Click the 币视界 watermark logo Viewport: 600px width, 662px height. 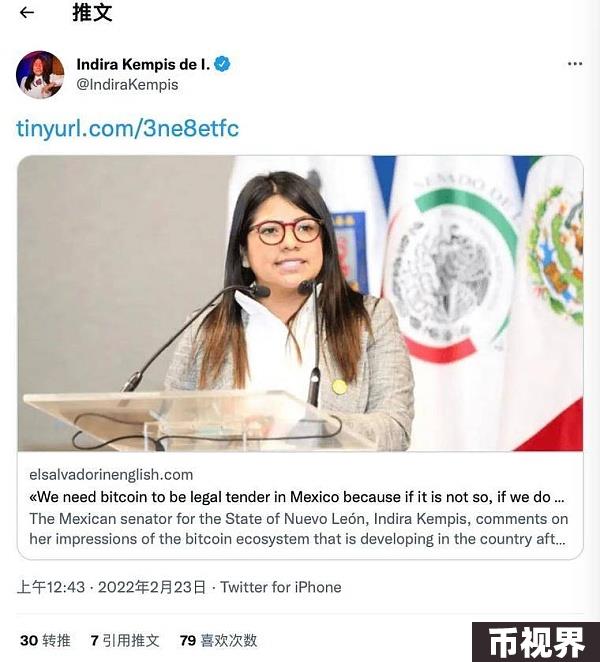pyautogui.click(x=536, y=642)
